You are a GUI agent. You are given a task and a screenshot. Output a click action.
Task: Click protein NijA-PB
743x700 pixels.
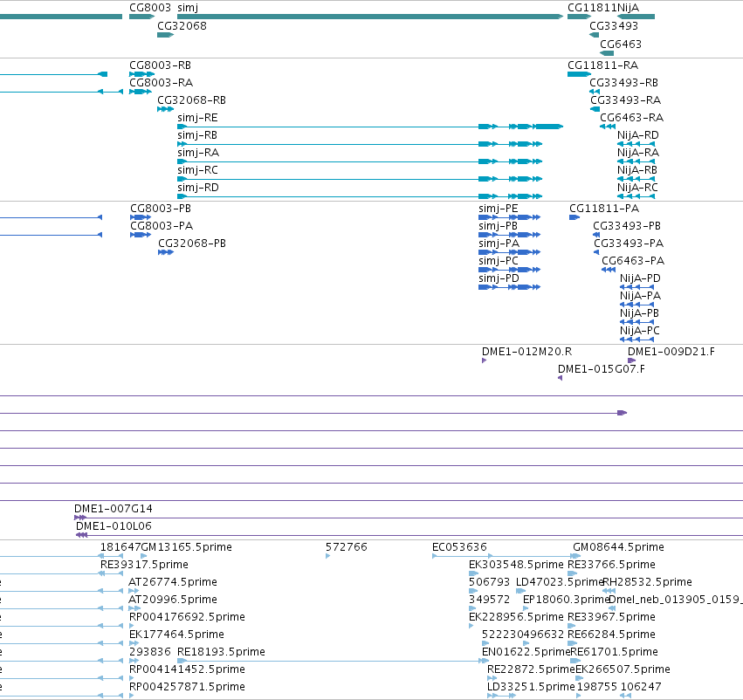(x=639, y=313)
